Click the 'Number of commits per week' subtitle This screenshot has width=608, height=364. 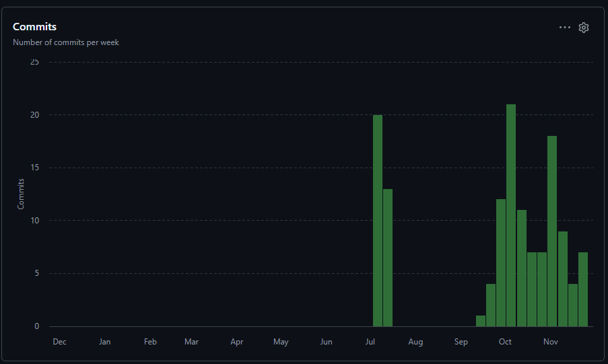click(x=66, y=42)
